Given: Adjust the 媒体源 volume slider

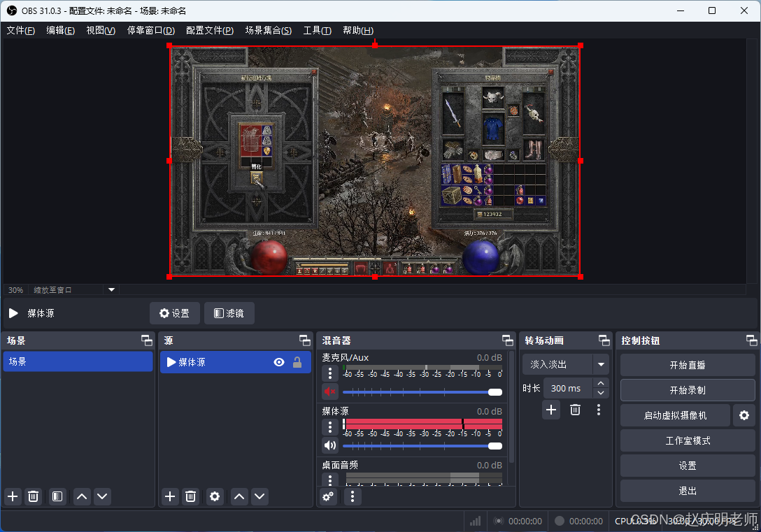Looking at the screenshot, I should (x=422, y=446).
